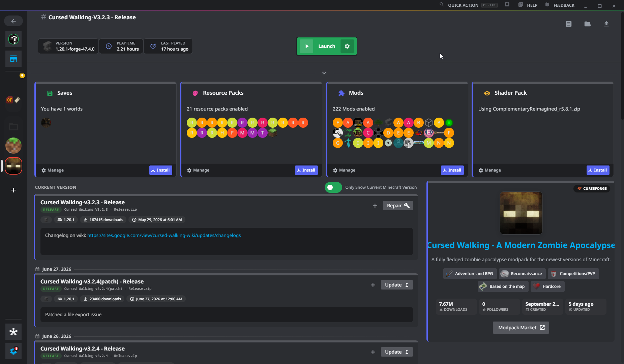Viewport: 624px width, 364px height.
Task: Manage shader pack
Action: (490, 170)
